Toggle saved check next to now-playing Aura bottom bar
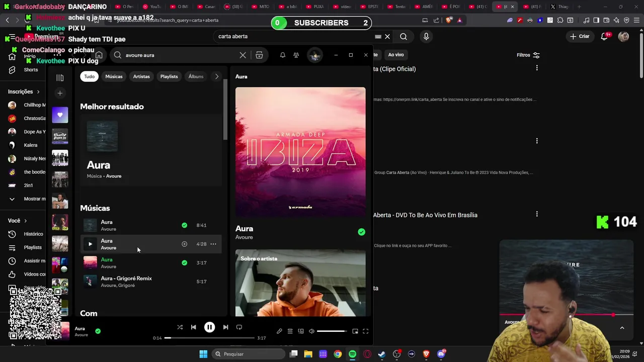Screen dimensions: 644x362 pos(98,331)
